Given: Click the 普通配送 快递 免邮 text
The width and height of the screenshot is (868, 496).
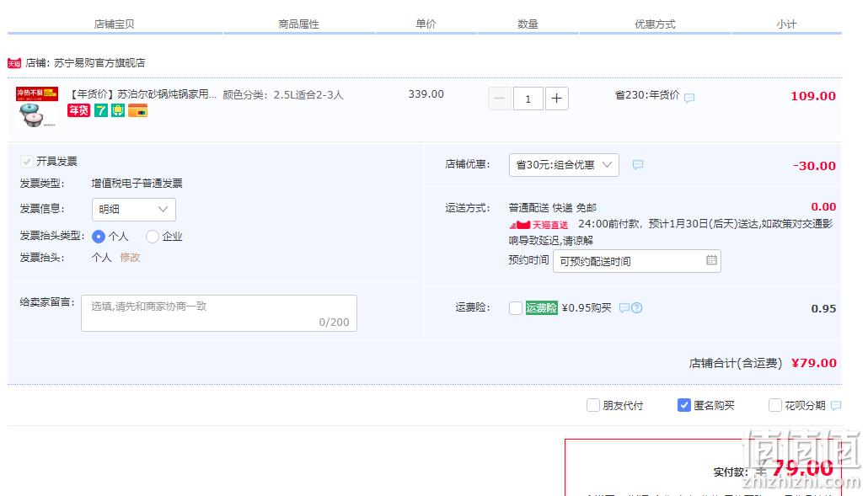Looking at the screenshot, I should tap(553, 208).
